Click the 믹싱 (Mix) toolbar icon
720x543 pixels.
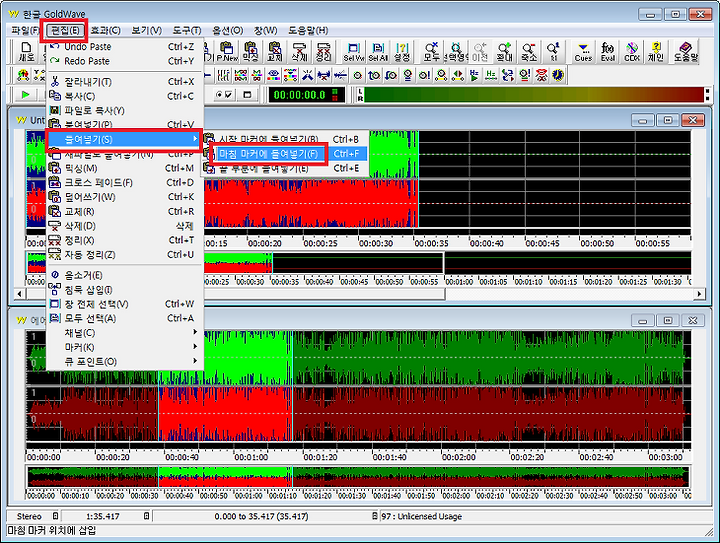point(251,51)
